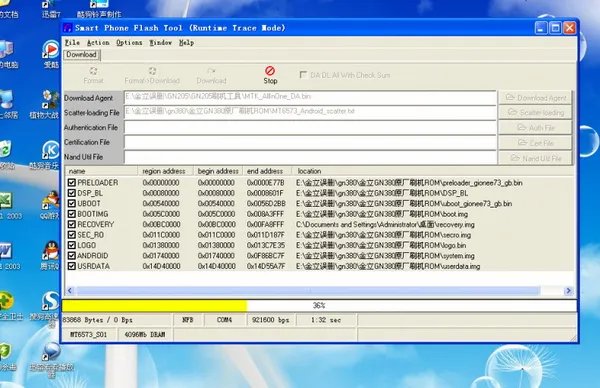
Task: Open the Help menu
Action: point(186,42)
